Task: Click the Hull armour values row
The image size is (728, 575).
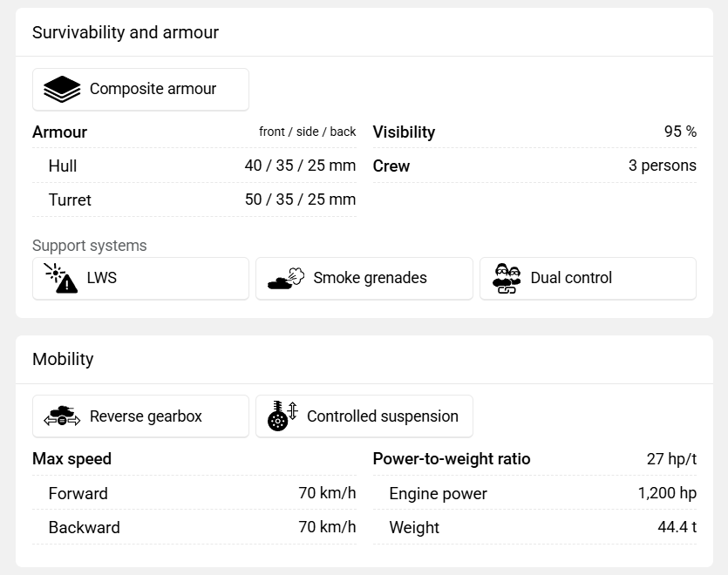Action: [x=194, y=166]
